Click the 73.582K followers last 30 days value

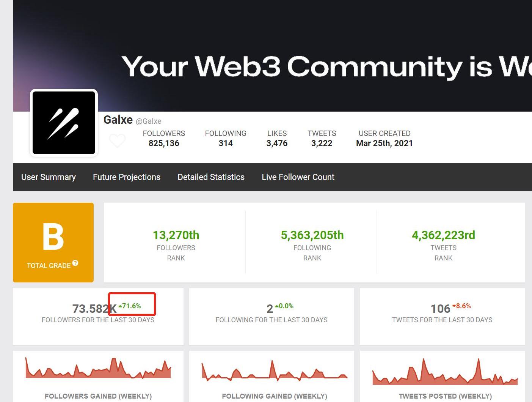(x=94, y=309)
